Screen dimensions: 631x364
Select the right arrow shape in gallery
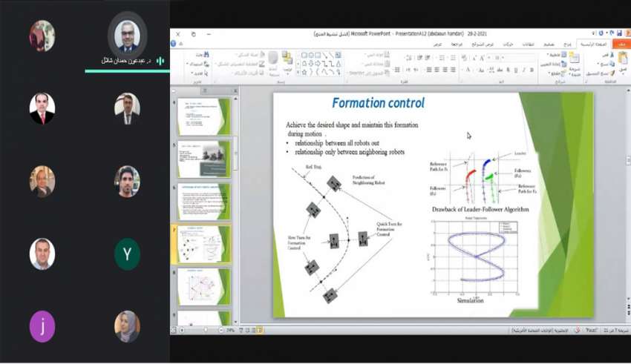pyautogui.click(x=318, y=64)
